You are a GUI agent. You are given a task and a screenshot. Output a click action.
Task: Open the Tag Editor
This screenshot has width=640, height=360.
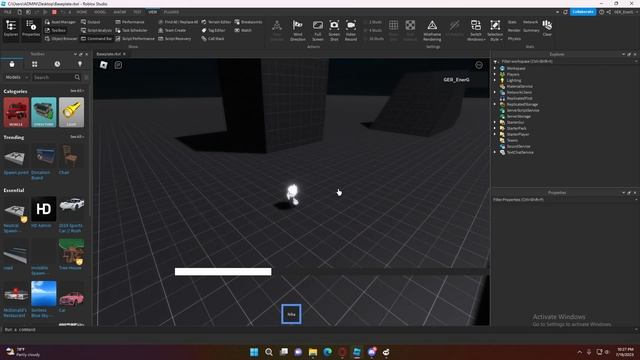coord(213,30)
